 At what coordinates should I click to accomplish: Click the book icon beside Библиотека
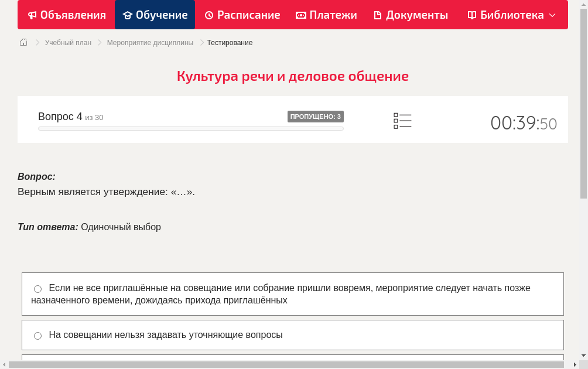(x=472, y=15)
